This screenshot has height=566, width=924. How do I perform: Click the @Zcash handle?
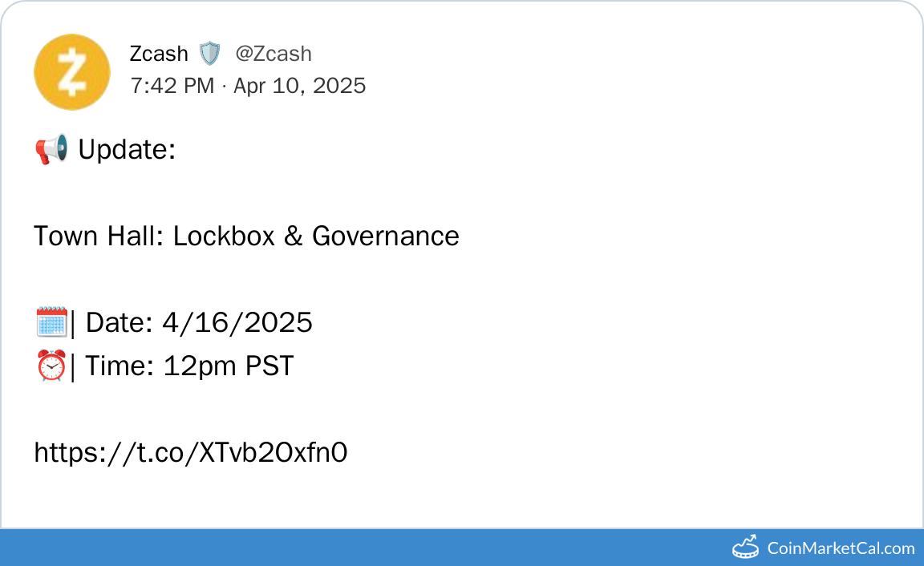(x=274, y=54)
